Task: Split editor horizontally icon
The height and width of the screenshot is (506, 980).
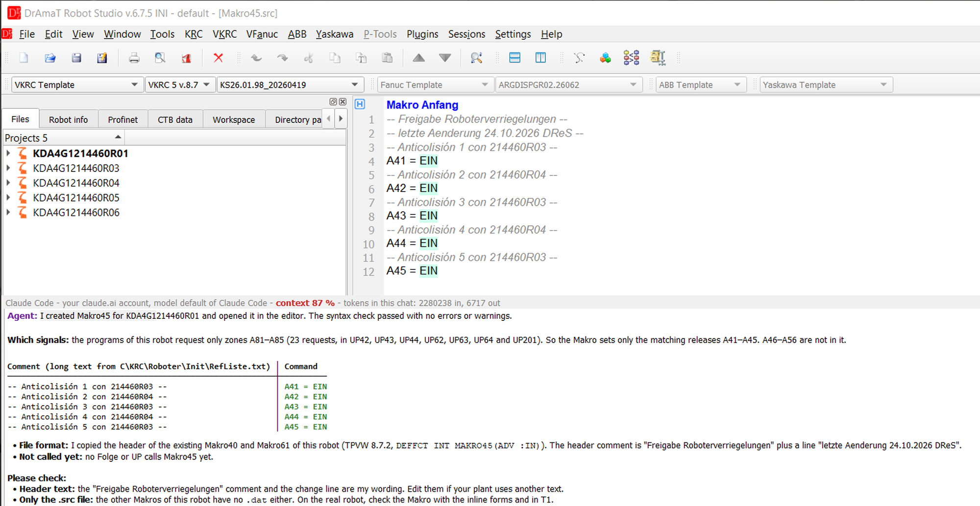Action: 514,58
